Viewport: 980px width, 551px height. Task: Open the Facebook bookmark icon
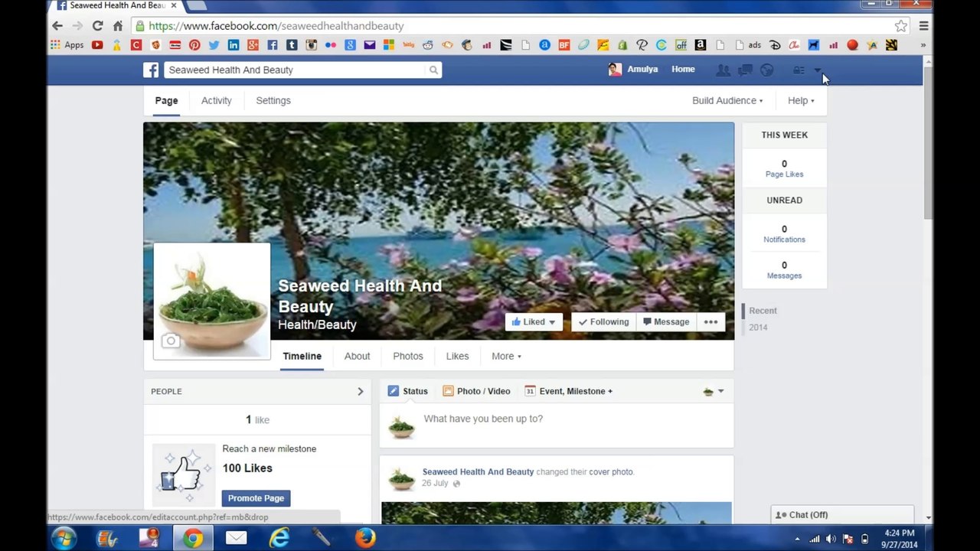pos(272,45)
